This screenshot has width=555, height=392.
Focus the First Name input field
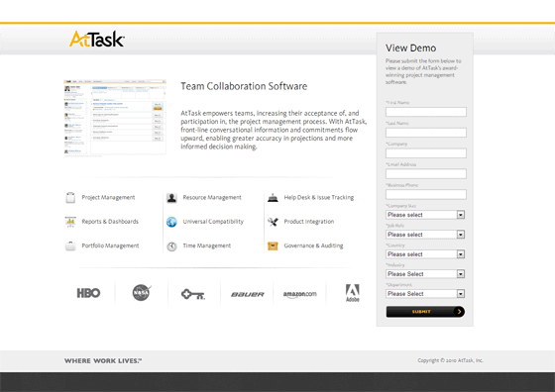(x=426, y=112)
